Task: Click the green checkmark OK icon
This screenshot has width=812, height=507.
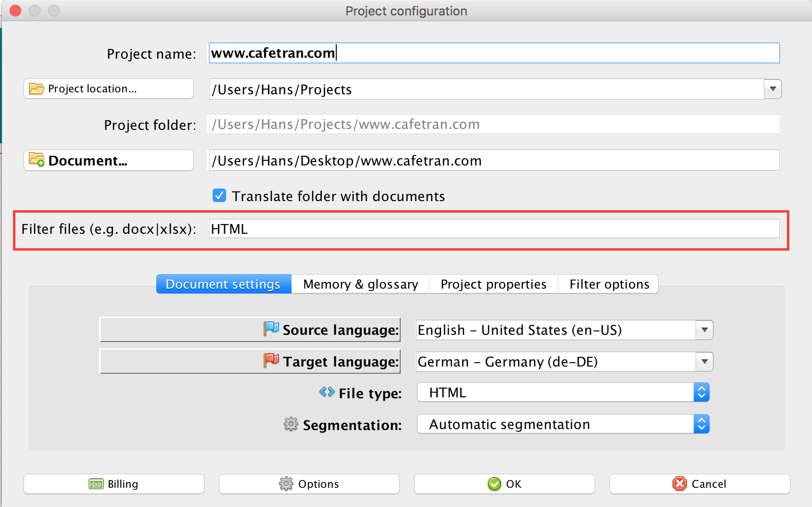Action: coord(494,484)
